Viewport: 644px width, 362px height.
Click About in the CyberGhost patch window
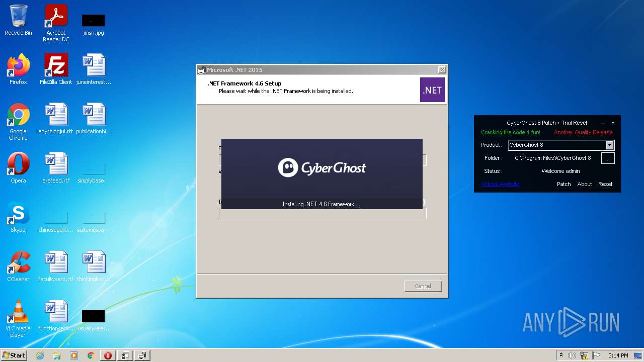585,184
